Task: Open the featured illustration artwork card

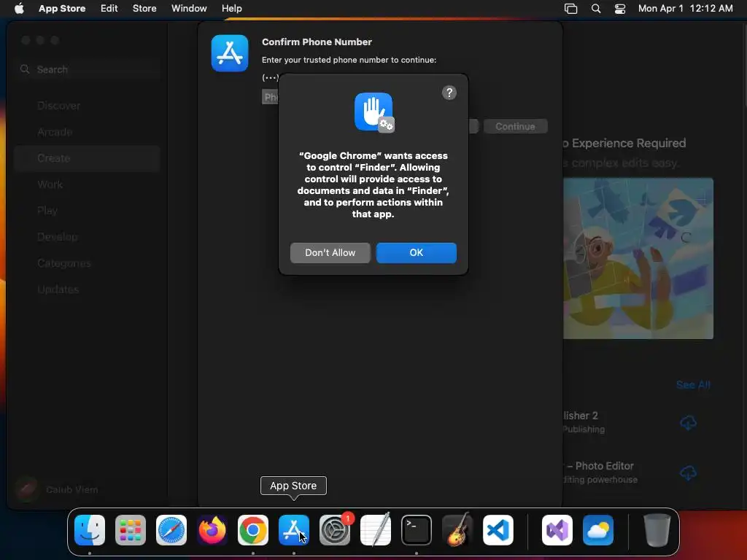Action: pos(638,259)
